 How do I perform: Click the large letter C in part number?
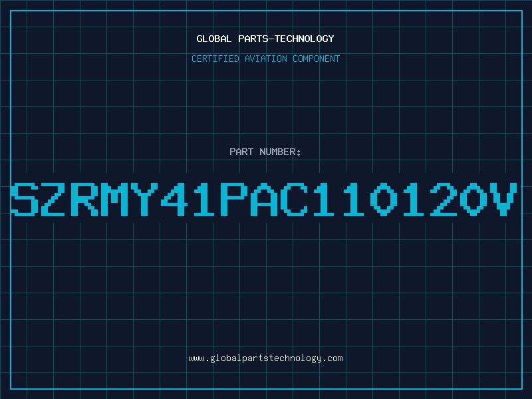293,199
